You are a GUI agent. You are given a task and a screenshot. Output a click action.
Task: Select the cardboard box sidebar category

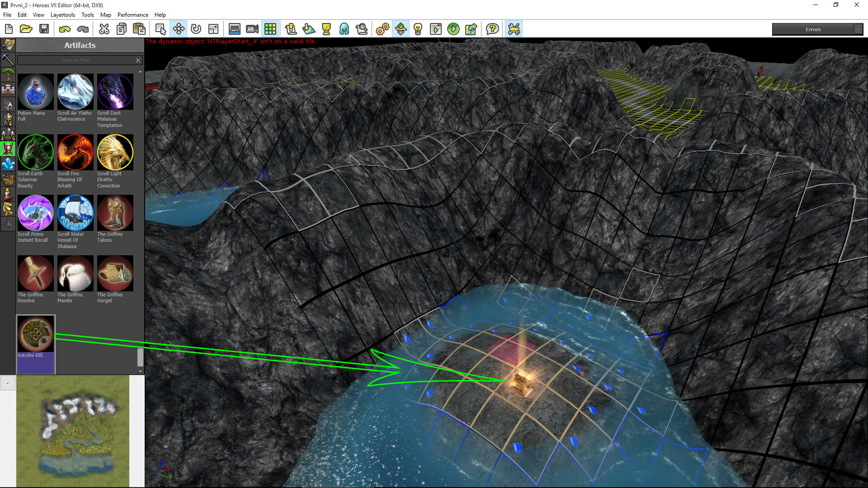pyautogui.click(x=8, y=179)
